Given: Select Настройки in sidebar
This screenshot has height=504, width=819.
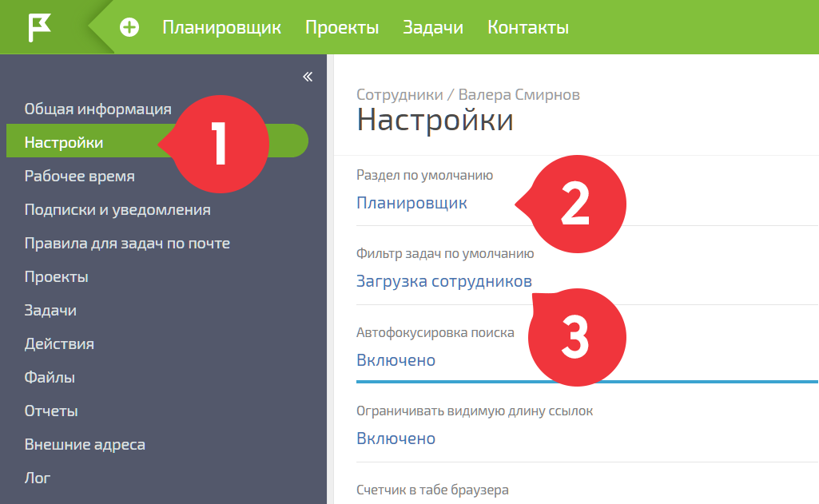Looking at the screenshot, I should coord(157,141).
